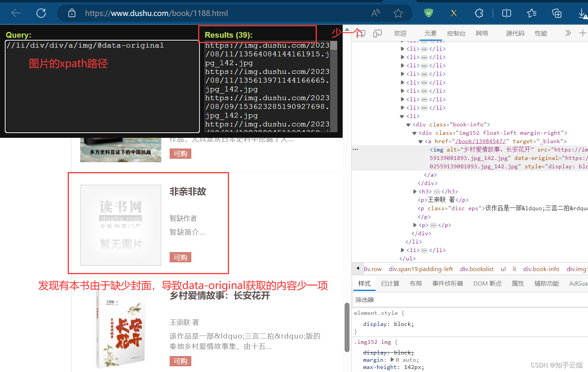Screen dimensions: 588x372
Task: Go back using the browser back arrow
Action: (x=16, y=13)
